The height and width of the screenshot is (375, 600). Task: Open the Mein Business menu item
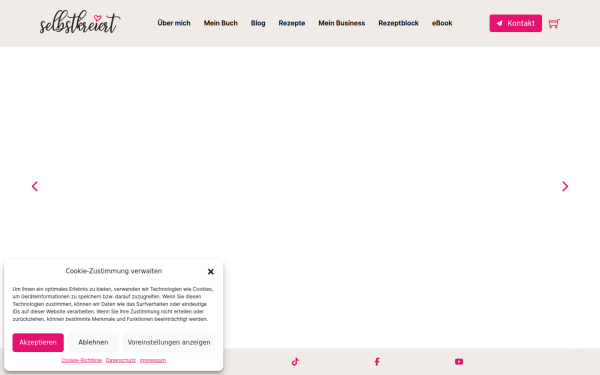click(x=342, y=23)
